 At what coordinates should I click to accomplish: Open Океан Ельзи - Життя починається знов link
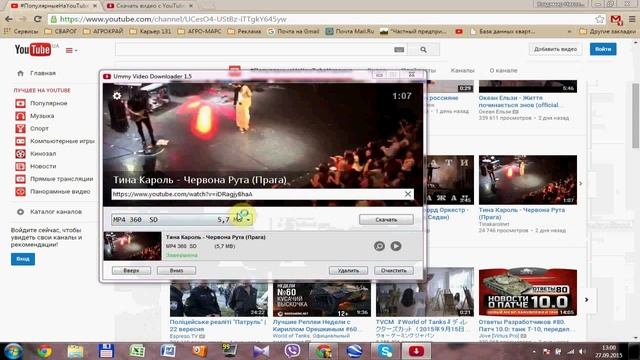click(522, 101)
